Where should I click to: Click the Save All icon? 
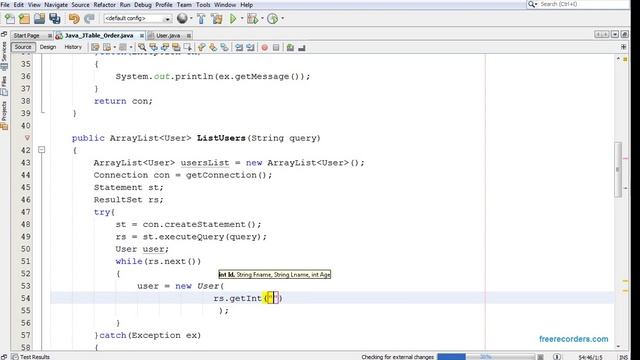(x=55, y=18)
